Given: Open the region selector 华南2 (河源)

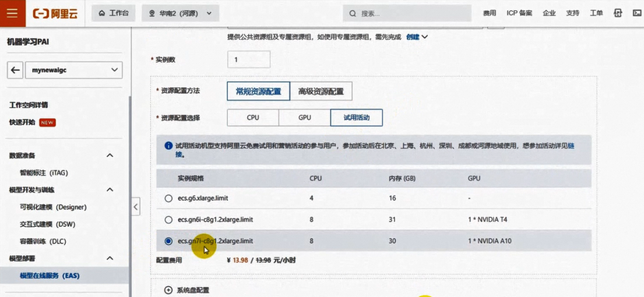Looking at the screenshot, I should tap(181, 14).
